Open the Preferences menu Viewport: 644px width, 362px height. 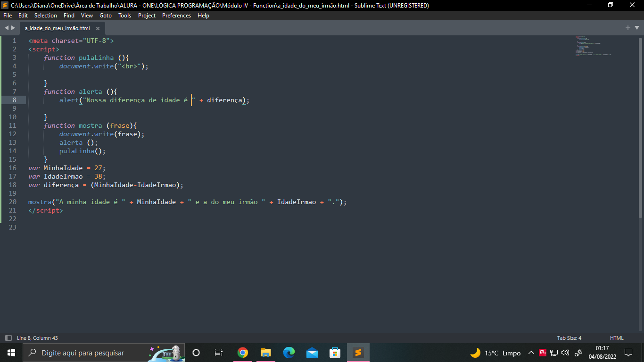pyautogui.click(x=176, y=16)
